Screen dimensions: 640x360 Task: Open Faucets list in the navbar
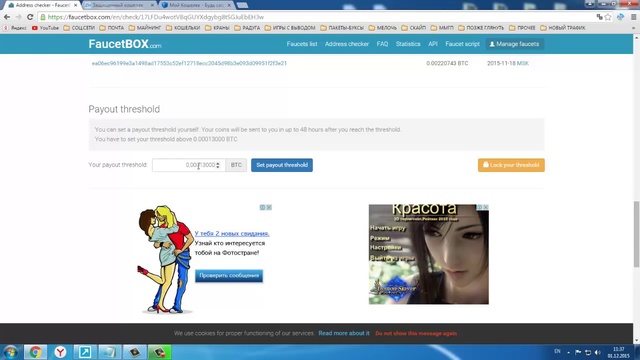point(302,44)
